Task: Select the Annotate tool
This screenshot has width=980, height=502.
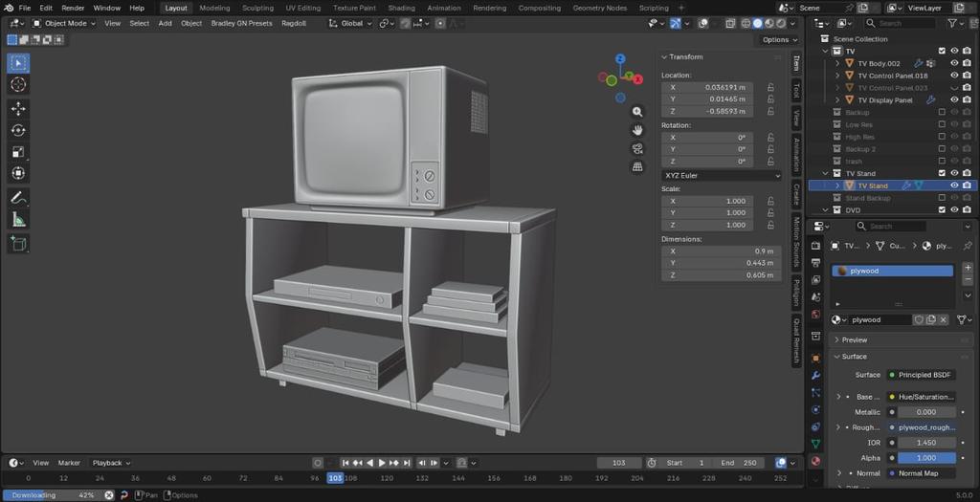Action: click(x=18, y=198)
